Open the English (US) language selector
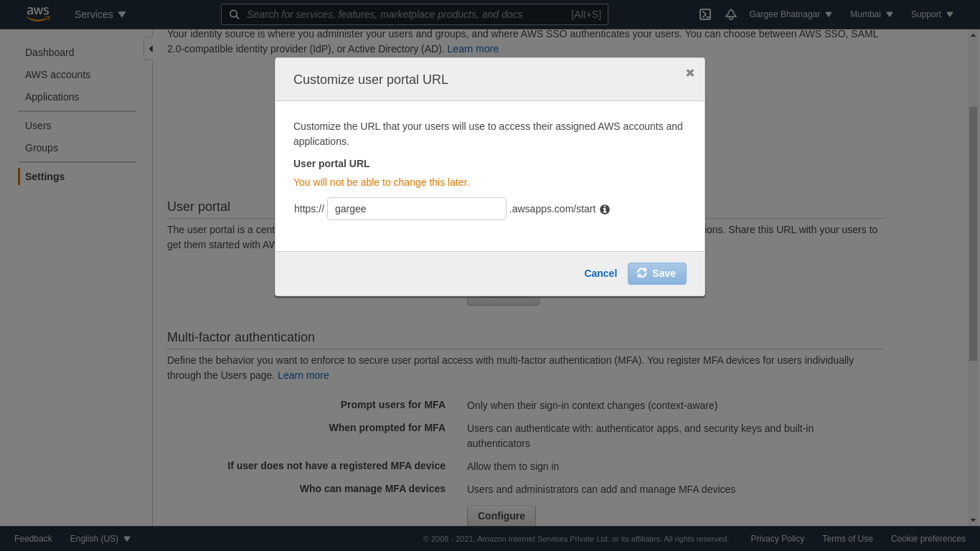This screenshot has height=551, width=980. coord(100,539)
